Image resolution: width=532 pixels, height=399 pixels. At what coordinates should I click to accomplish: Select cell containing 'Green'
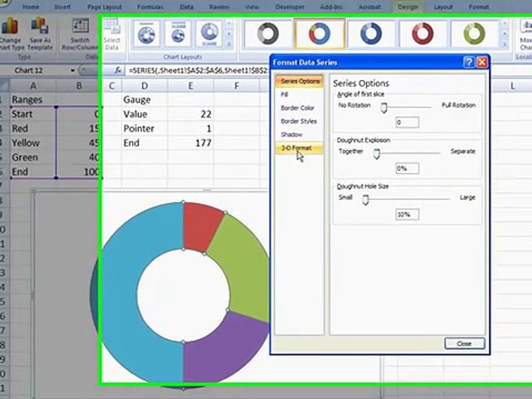pos(33,157)
